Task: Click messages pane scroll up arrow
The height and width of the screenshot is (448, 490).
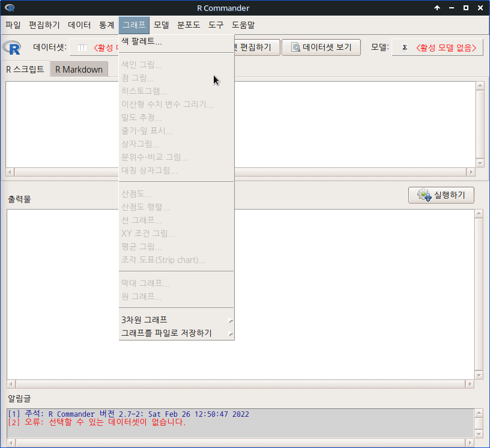Action: click(x=479, y=413)
